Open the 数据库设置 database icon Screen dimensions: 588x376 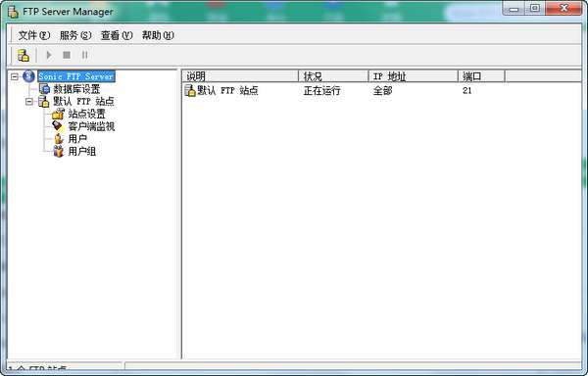pyautogui.click(x=44, y=89)
